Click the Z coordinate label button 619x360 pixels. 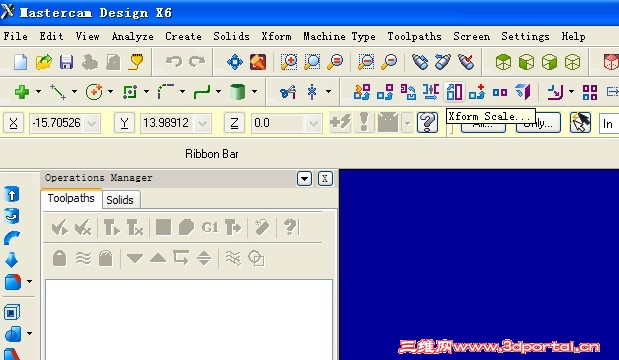coord(234,123)
